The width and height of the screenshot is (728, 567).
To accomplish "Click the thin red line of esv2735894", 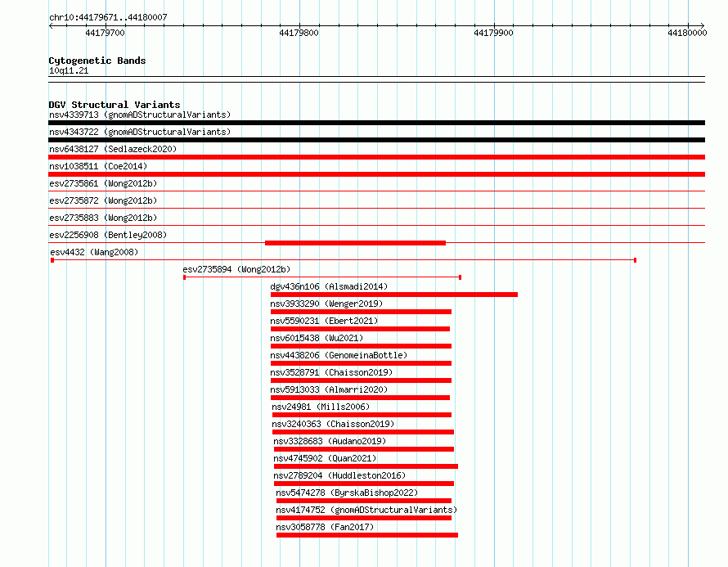I will 322,277.
